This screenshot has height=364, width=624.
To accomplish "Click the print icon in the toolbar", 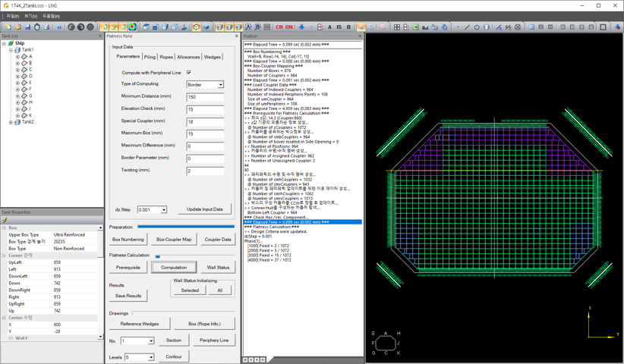I will (46, 27).
